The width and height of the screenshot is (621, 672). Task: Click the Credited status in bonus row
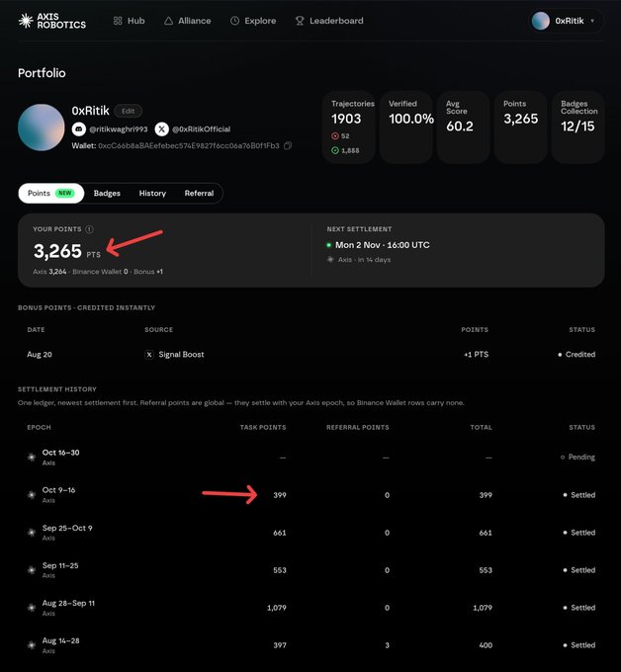pos(577,355)
